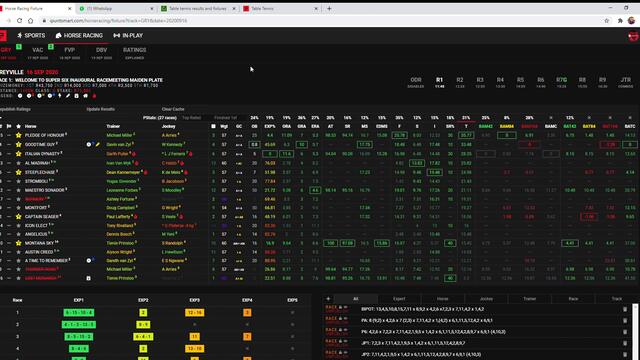Sort by the EXP% column header
Screen dimensions: 640x360
tap(270, 127)
